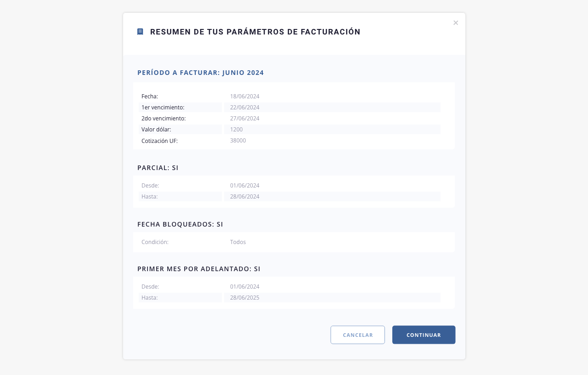Click the Cotización UF label
The image size is (588, 375).
(159, 141)
